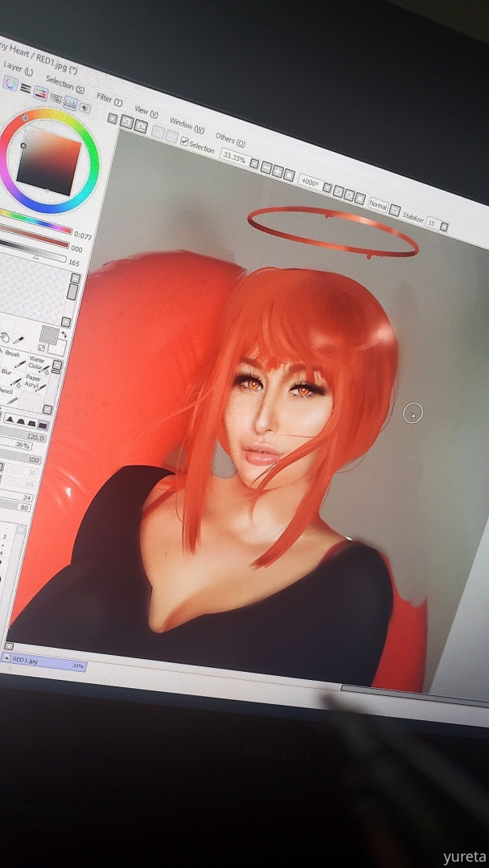
Task: Open the rotation angle dropdown
Action: click(x=310, y=182)
